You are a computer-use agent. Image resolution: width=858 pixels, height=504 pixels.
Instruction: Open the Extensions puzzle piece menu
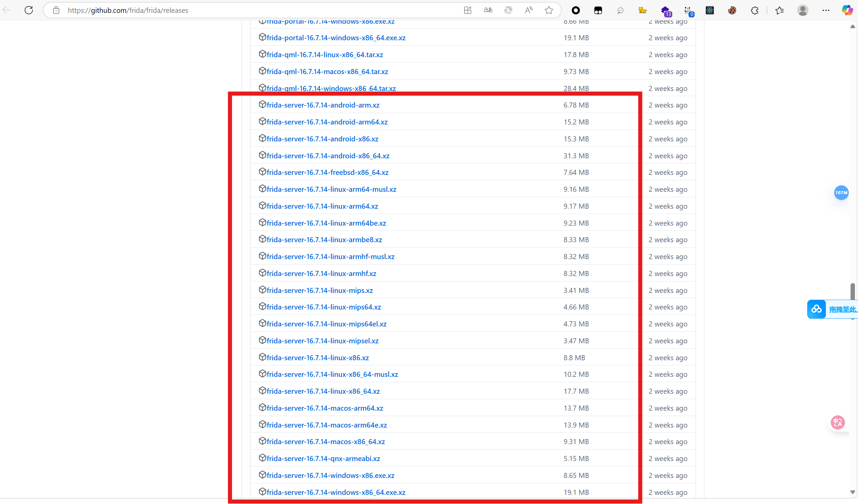[x=754, y=10]
